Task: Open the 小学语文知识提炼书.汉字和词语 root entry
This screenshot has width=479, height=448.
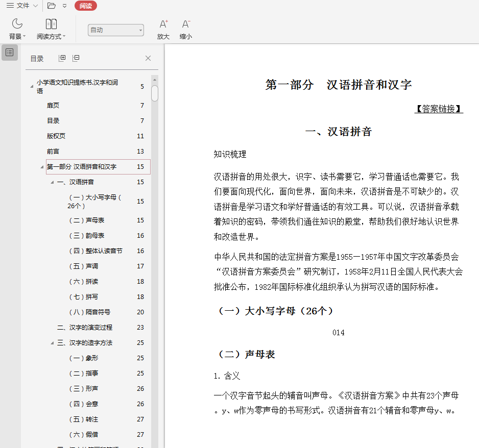Action: (77, 87)
